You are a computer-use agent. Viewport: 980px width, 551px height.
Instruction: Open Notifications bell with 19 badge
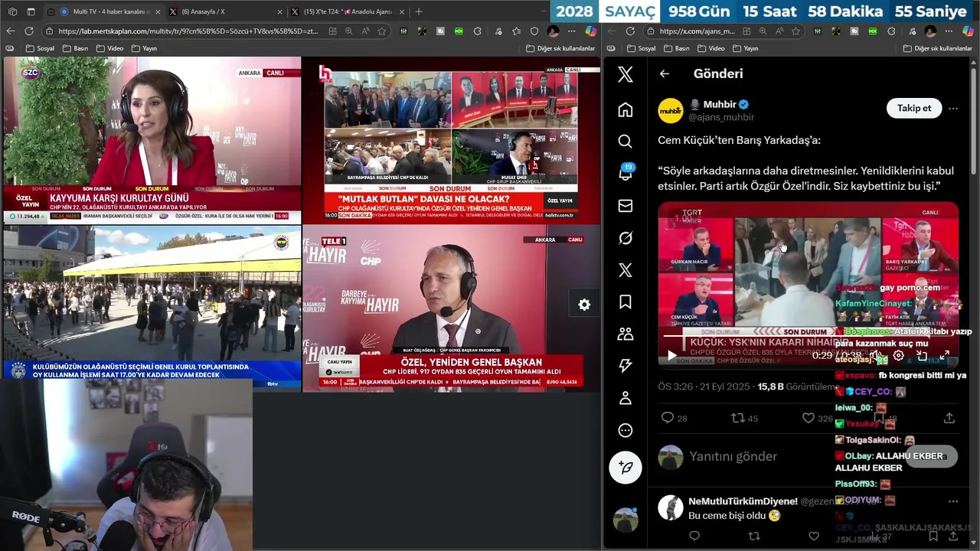click(x=626, y=173)
